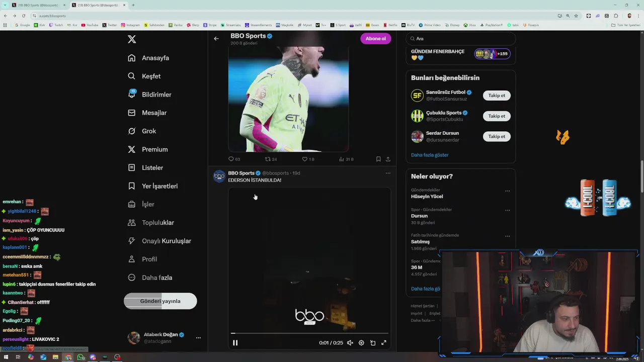644x362 pixels.
Task: Open the BBO Sports avatar on the post
Action: [219, 176]
